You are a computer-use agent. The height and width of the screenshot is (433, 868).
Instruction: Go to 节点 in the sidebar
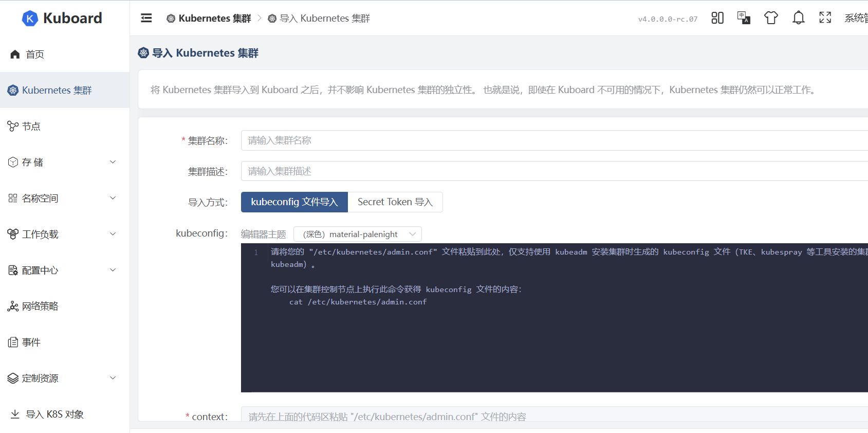pos(65,126)
